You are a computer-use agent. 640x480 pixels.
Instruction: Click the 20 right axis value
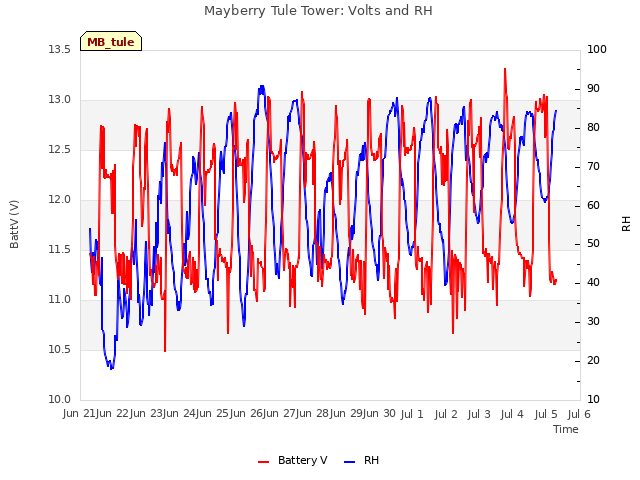[x=593, y=361]
